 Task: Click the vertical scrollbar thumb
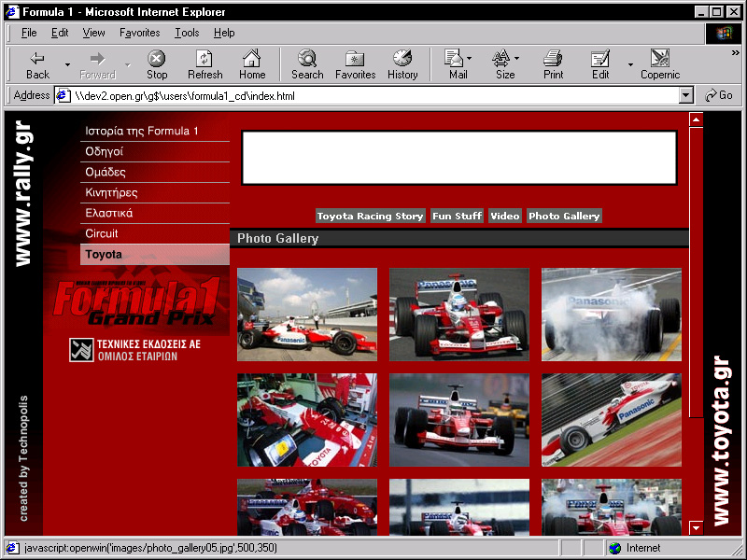click(x=696, y=272)
